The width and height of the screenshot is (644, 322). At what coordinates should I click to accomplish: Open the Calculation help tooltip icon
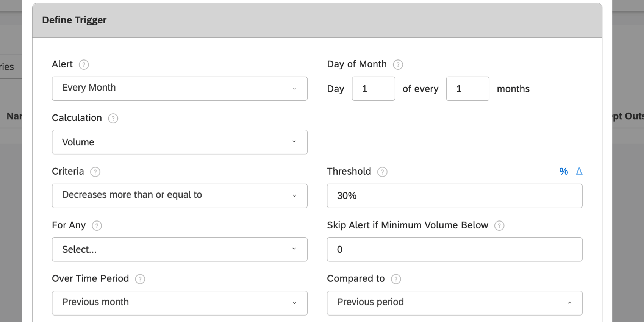[x=113, y=119]
